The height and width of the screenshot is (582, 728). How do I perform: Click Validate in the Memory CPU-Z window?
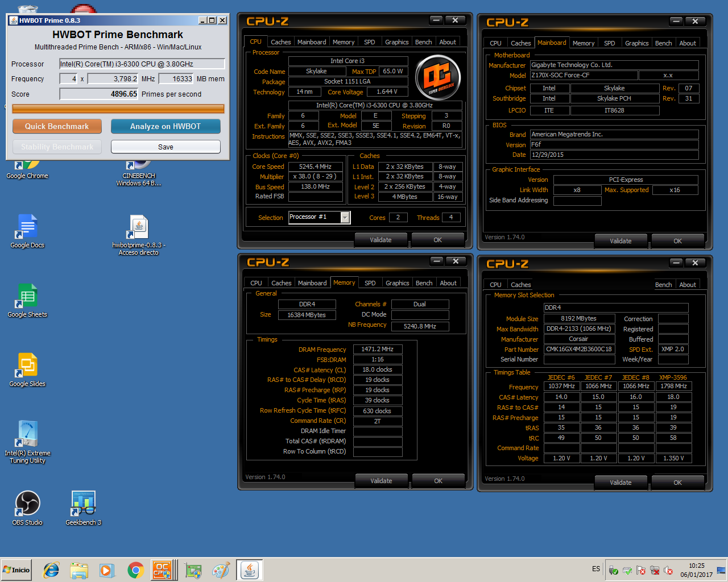[381, 481]
